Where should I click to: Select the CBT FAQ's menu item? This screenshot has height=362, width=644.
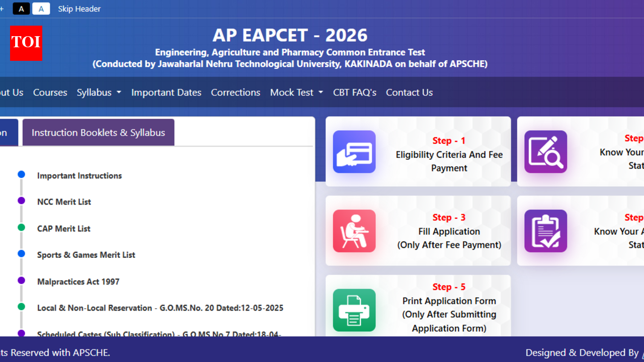point(354,92)
